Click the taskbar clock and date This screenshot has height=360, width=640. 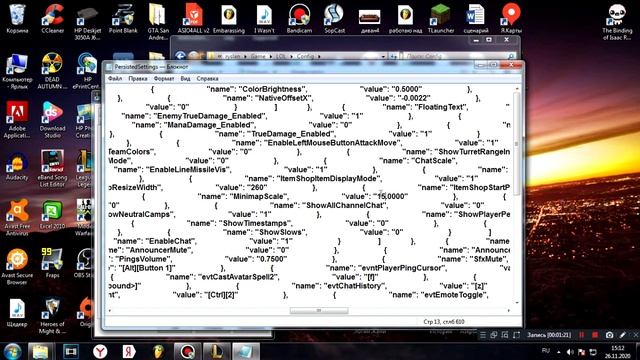click(617, 351)
